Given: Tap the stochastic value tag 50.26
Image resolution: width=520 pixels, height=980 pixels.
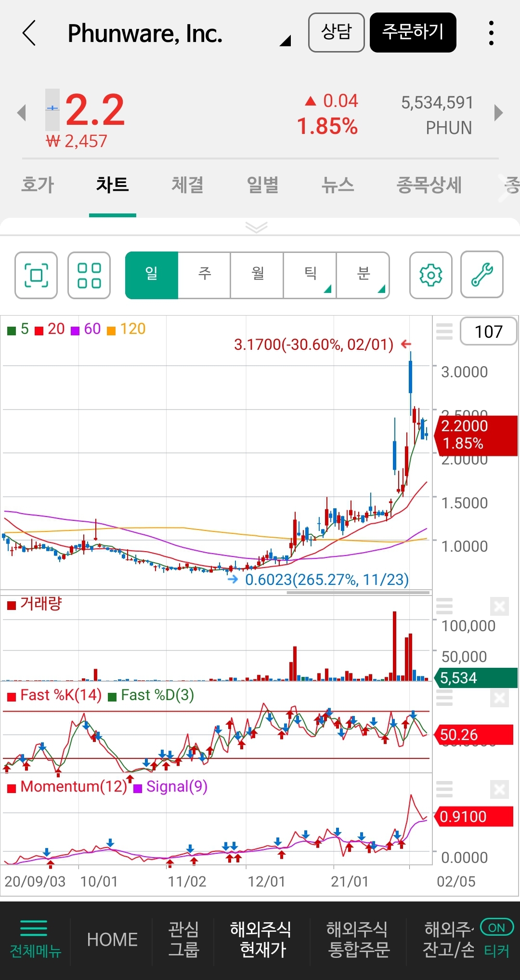Looking at the screenshot, I should click(x=474, y=735).
